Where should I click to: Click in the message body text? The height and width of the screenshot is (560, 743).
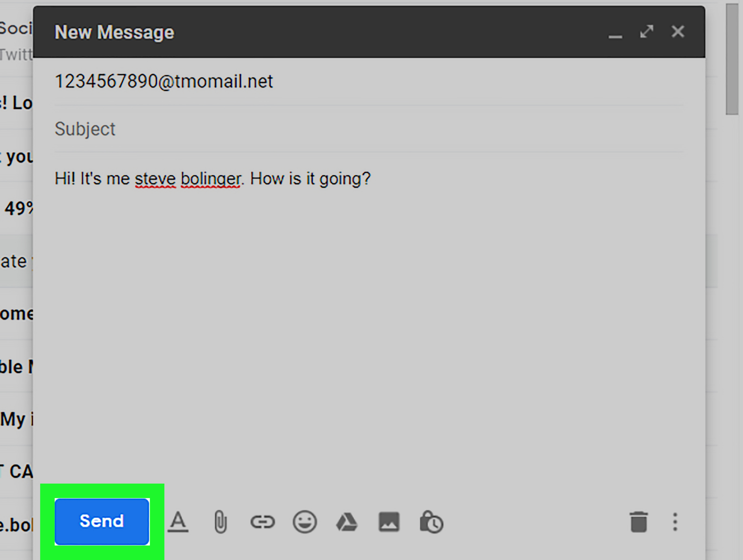click(212, 178)
